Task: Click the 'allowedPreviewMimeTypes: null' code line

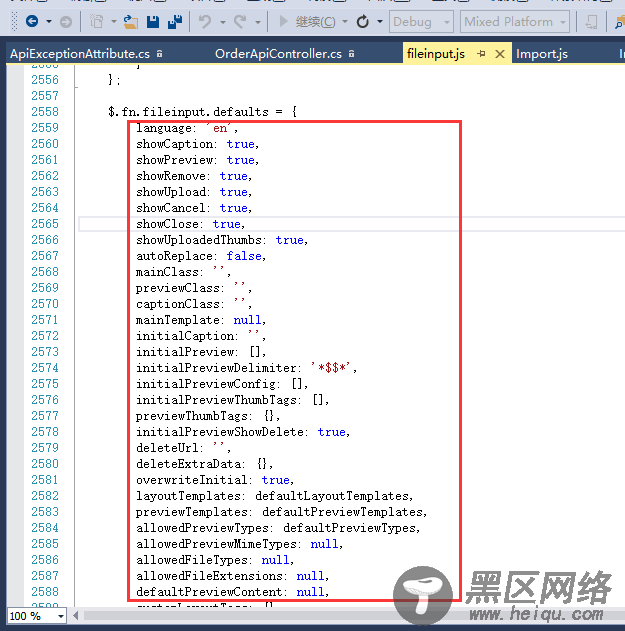Action: click(x=239, y=544)
